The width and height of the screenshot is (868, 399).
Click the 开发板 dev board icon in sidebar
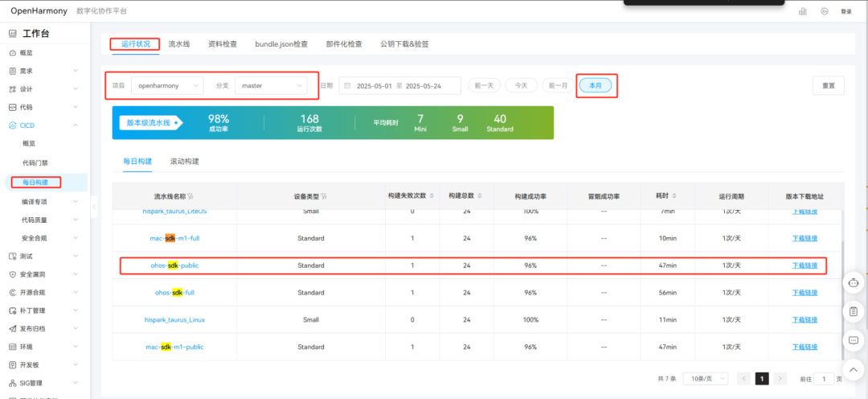point(12,364)
